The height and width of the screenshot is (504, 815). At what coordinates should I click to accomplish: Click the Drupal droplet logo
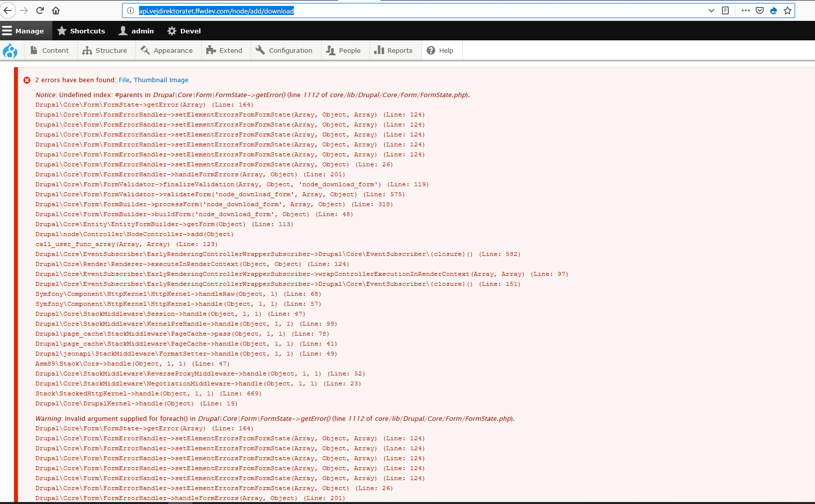pos(10,50)
